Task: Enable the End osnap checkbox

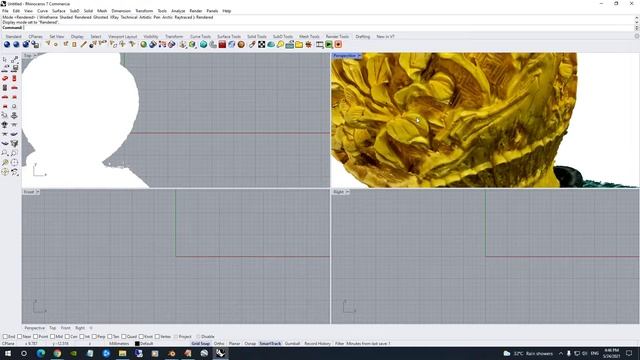Action: pyautogui.click(x=5, y=337)
